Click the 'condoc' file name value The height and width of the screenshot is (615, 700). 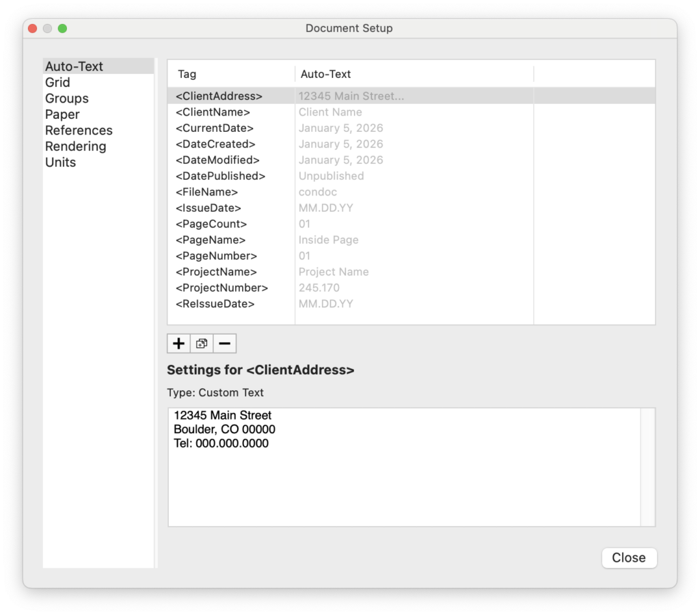pos(317,192)
